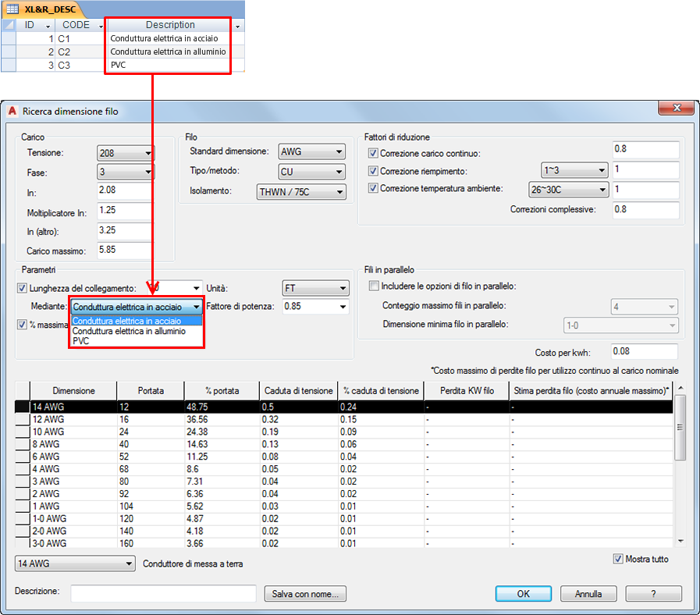Click the Moltiplicatore In field

tap(124, 211)
